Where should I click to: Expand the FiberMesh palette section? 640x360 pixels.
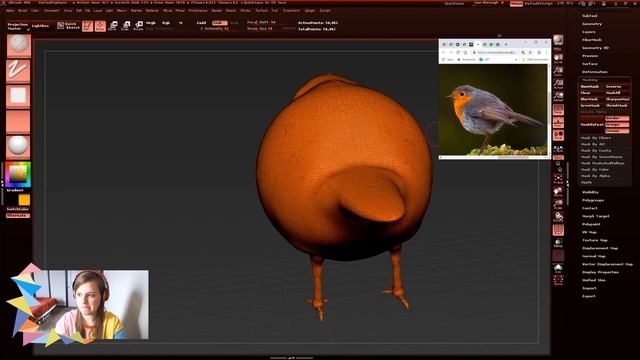[592, 40]
